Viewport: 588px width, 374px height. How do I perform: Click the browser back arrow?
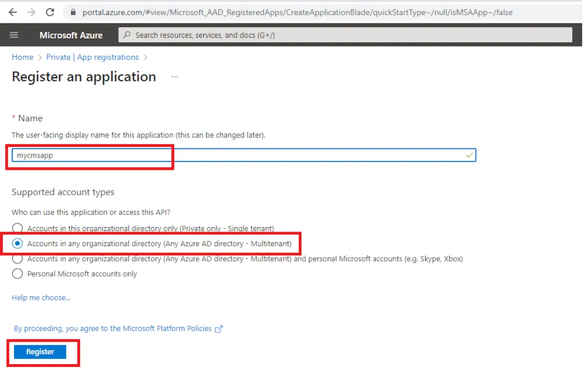[13, 12]
